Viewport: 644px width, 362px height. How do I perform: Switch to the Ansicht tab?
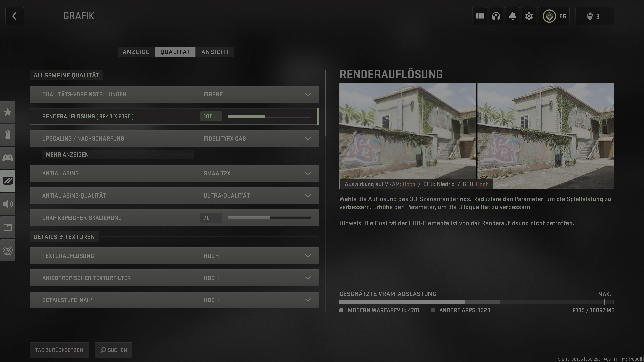click(215, 52)
